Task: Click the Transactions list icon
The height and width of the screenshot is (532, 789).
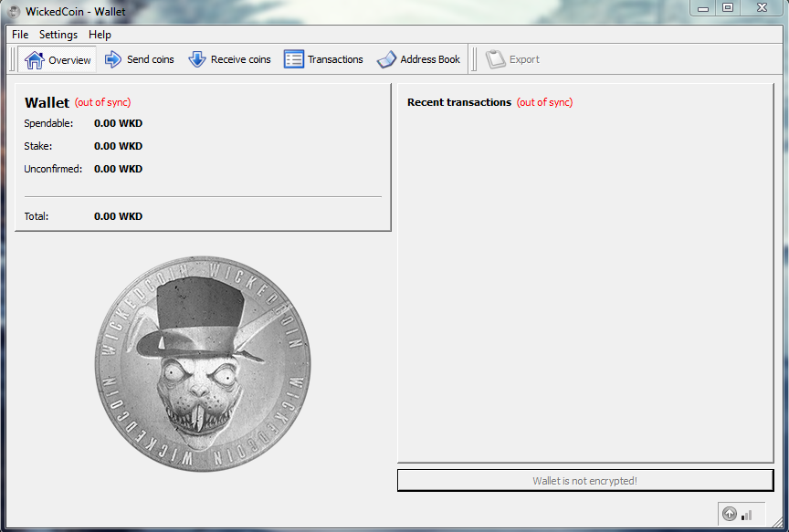Action: (x=294, y=59)
